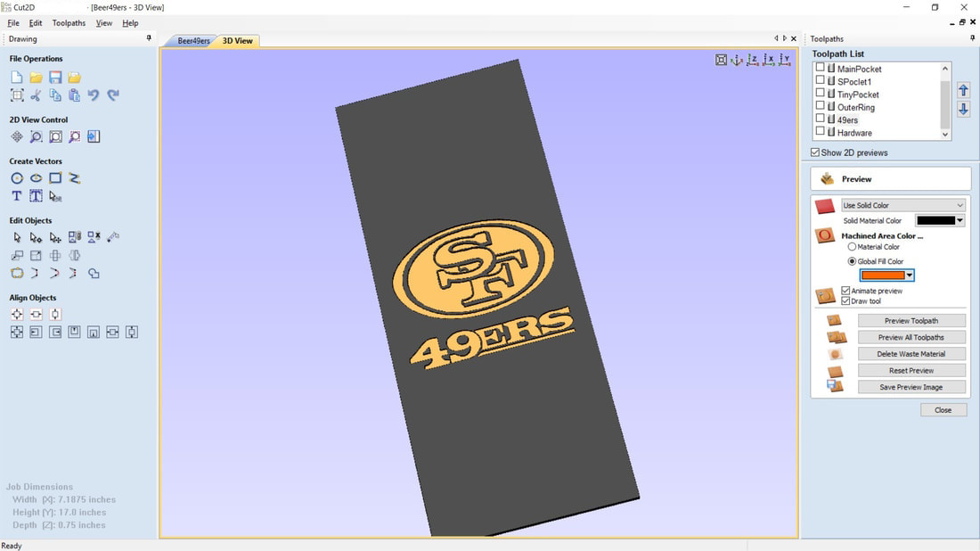Click the Undo icon
This screenshot has width=980, height=551.
click(x=94, y=95)
